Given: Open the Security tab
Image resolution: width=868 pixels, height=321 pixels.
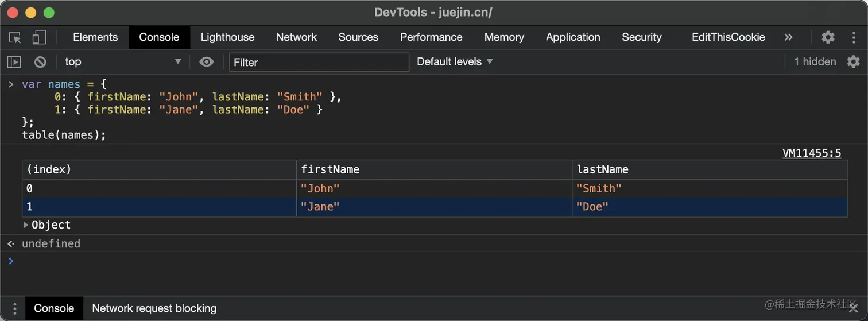Looking at the screenshot, I should pyautogui.click(x=642, y=37).
